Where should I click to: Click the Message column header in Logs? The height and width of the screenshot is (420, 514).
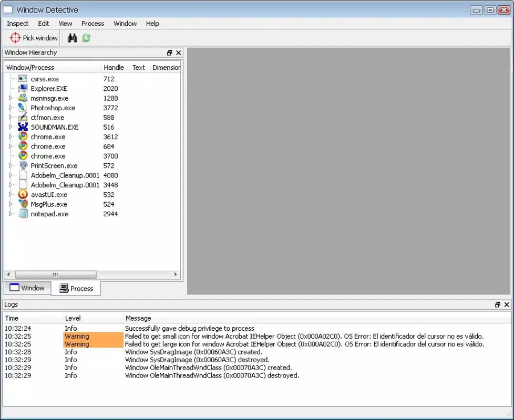pos(317,318)
